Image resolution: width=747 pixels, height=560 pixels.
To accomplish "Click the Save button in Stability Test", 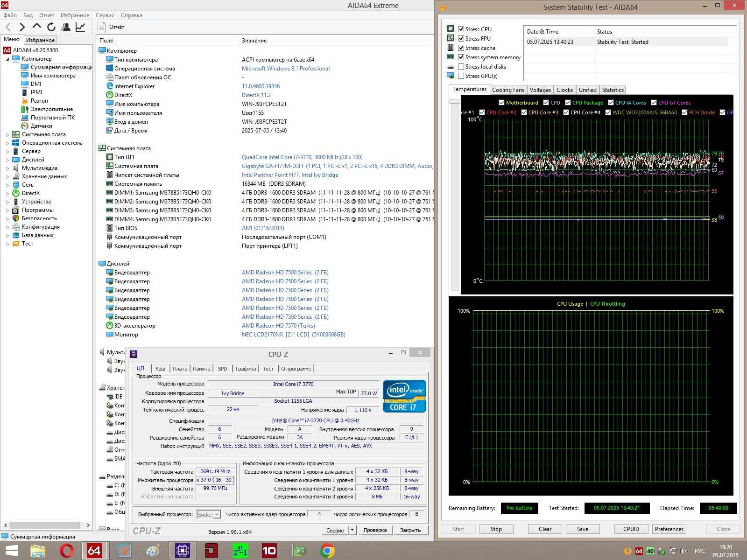I will click(583, 529).
